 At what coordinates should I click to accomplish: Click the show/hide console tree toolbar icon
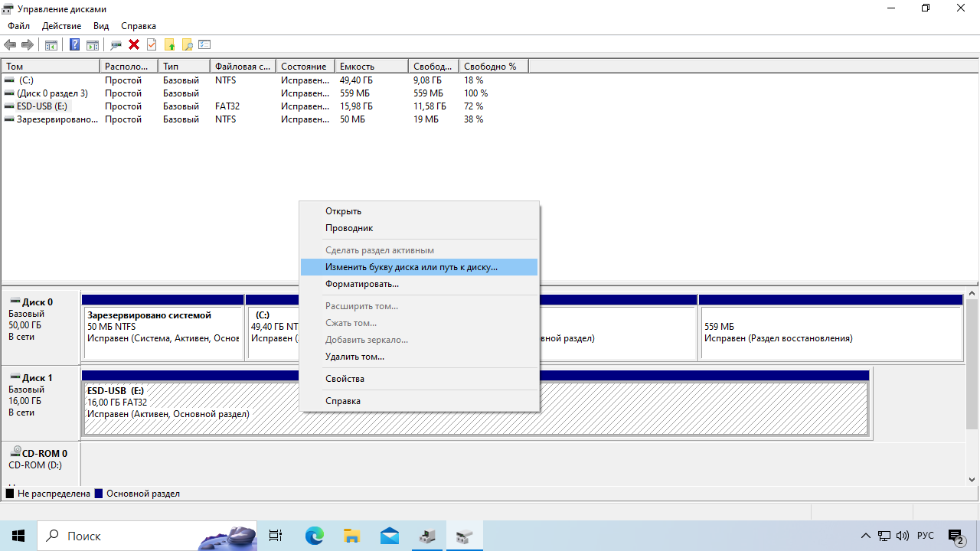51,45
